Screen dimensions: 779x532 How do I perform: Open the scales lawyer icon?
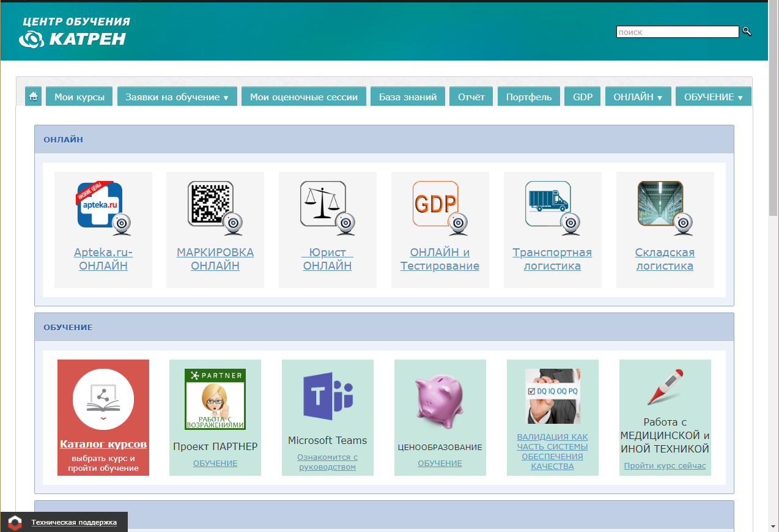[328, 208]
